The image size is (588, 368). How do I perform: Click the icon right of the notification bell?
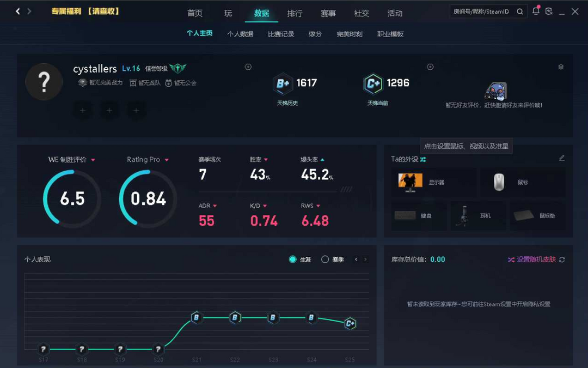[x=549, y=11]
